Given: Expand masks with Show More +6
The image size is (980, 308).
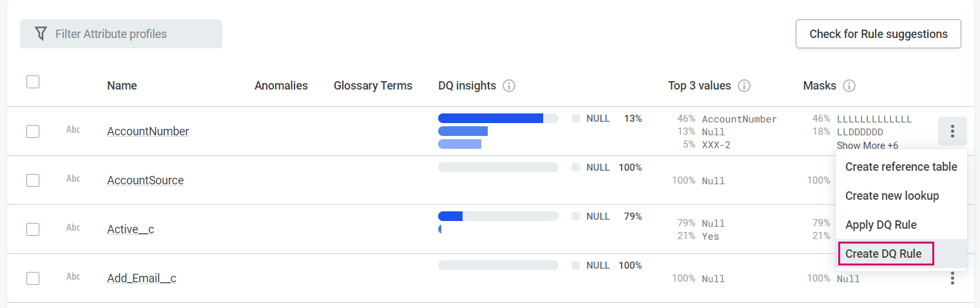Looking at the screenshot, I should click(867, 146).
